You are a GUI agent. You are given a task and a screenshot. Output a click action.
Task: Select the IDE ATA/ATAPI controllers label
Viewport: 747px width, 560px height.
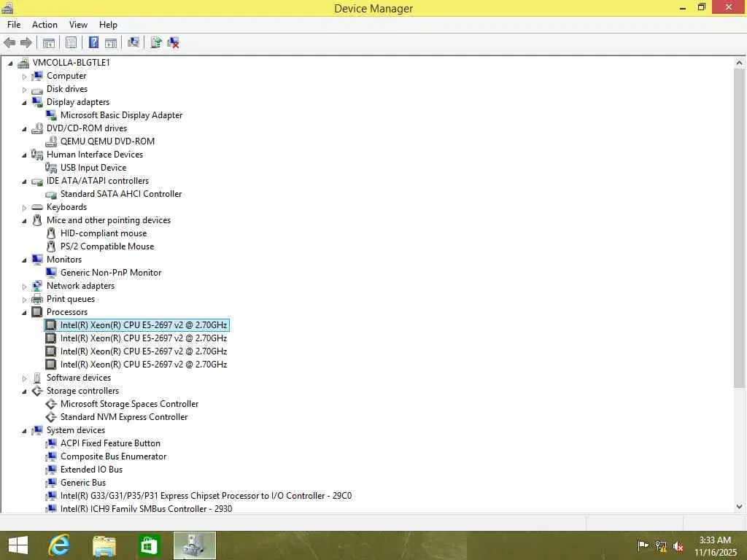[98, 181]
